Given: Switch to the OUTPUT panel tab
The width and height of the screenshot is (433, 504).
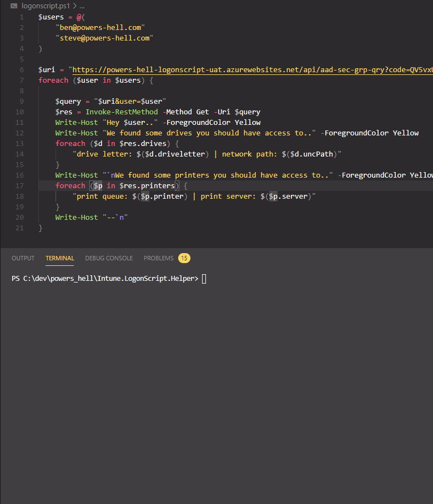Looking at the screenshot, I should click(x=23, y=258).
